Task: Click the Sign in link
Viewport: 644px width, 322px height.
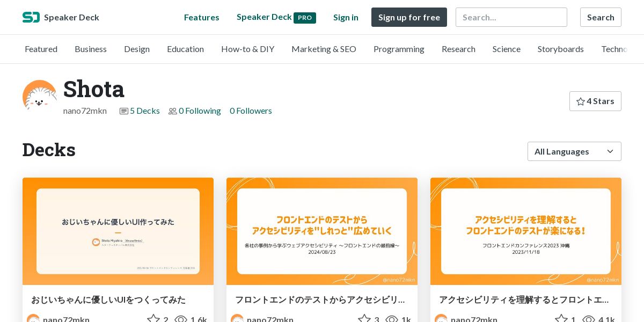Action: coord(346,17)
